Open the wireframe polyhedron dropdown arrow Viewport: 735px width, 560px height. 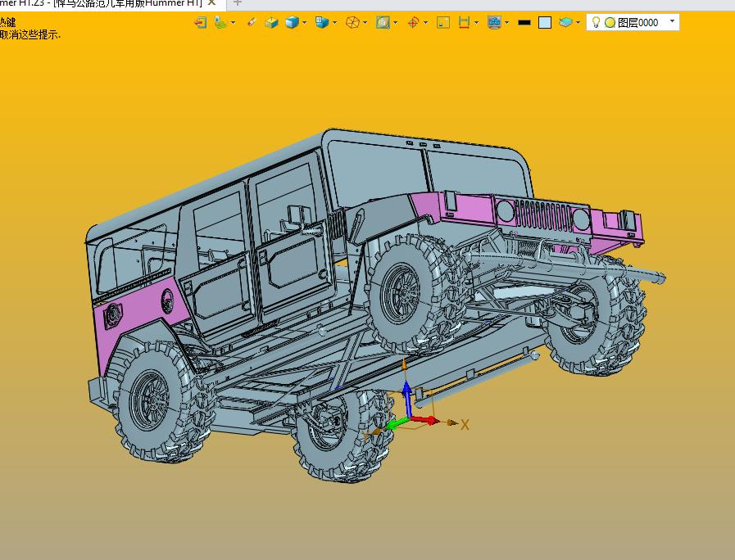tap(365, 22)
